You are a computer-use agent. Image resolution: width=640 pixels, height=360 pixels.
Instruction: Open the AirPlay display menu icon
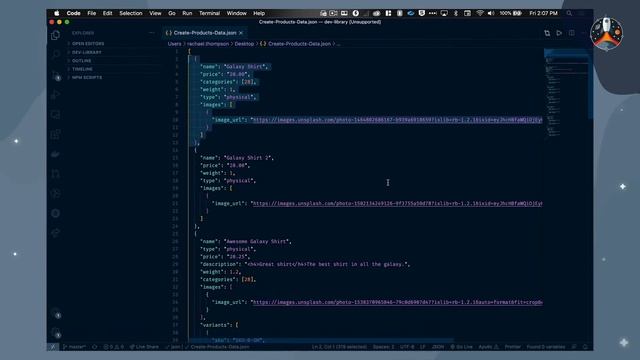[x=444, y=13]
